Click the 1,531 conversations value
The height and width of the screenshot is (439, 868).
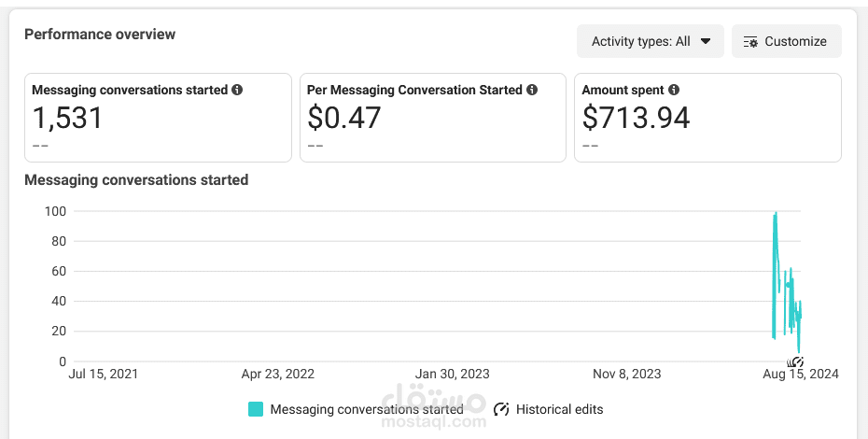67,118
